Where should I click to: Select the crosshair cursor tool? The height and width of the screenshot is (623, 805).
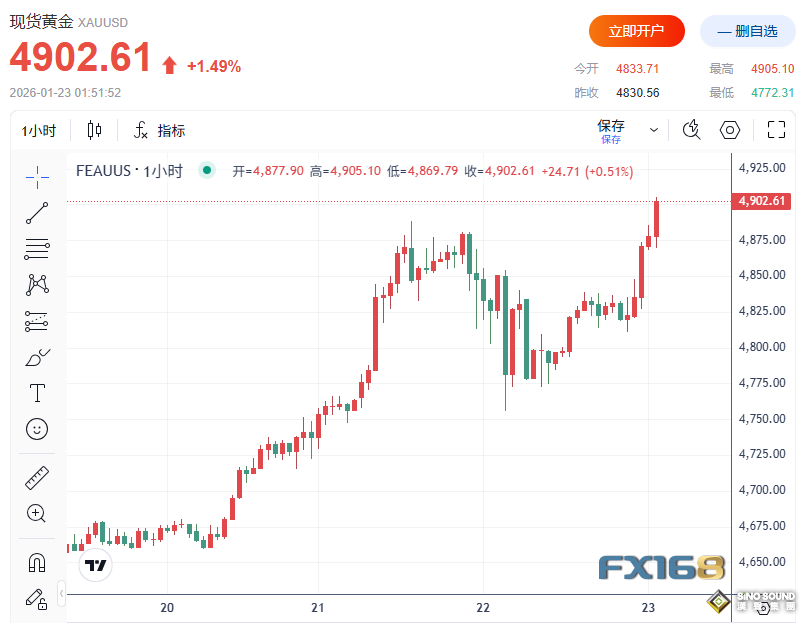click(x=37, y=177)
